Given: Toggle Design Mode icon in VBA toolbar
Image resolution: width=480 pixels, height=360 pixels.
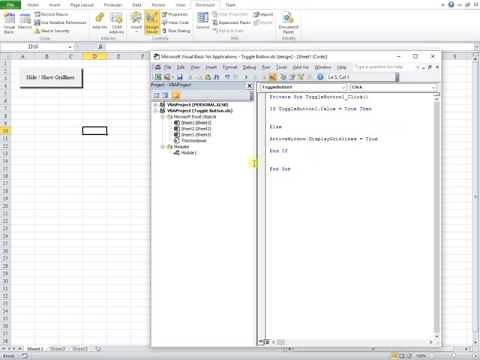Looking at the screenshot, I should [273, 77].
